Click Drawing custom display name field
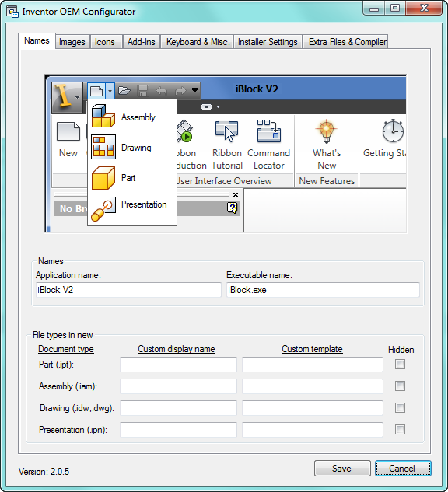 pyautogui.click(x=178, y=408)
